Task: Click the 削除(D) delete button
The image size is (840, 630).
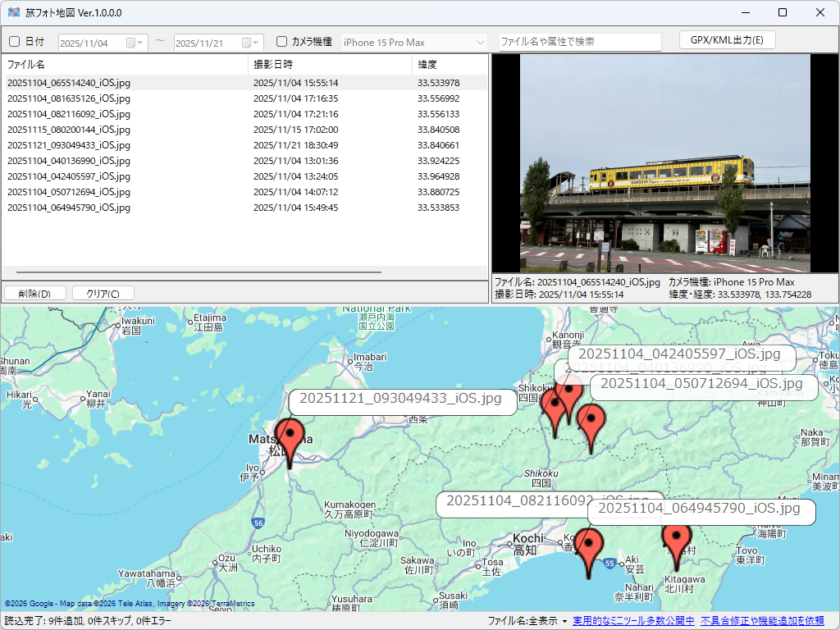Action: [x=34, y=294]
